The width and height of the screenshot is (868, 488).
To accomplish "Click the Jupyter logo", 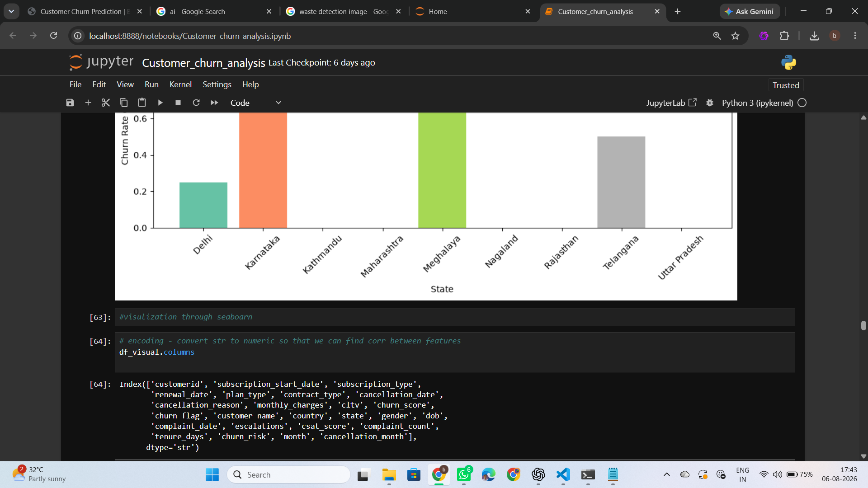I will click(x=101, y=62).
